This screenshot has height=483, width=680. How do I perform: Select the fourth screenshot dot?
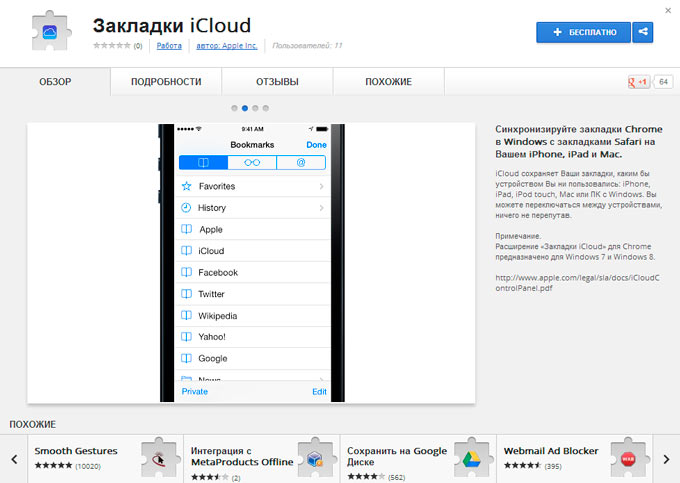coord(265,108)
